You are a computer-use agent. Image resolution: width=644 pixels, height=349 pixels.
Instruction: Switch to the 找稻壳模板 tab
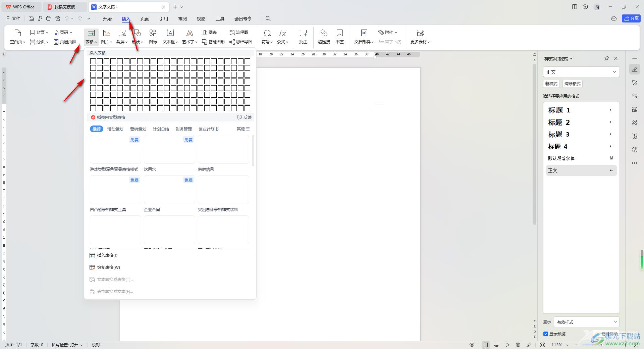(x=64, y=7)
